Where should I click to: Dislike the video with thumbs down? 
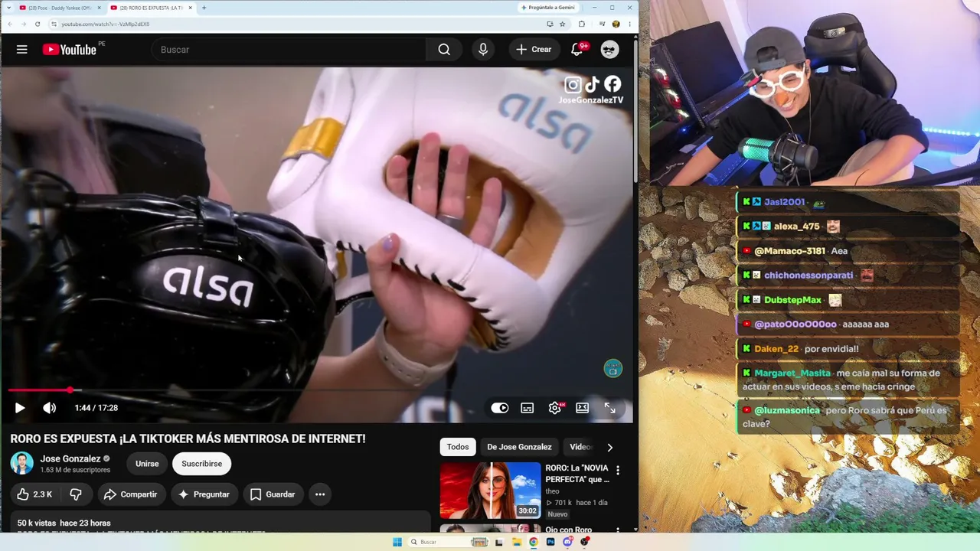(x=76, y=494)
